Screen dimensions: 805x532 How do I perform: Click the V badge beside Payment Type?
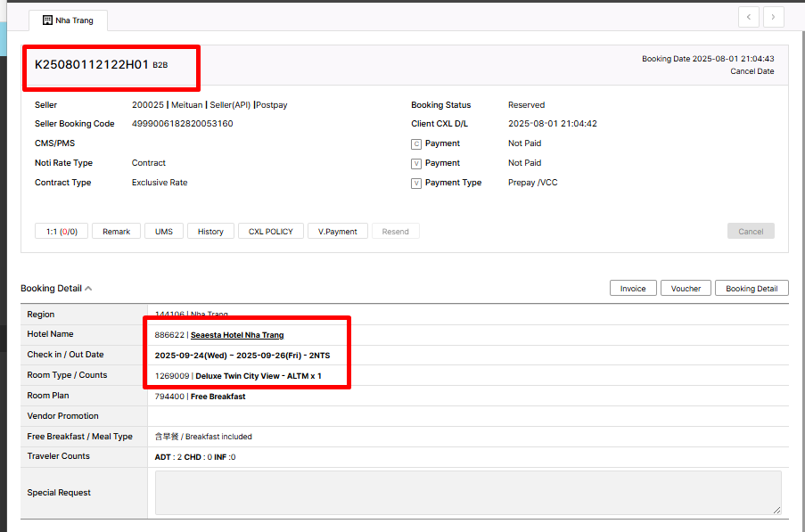[415, 183]
